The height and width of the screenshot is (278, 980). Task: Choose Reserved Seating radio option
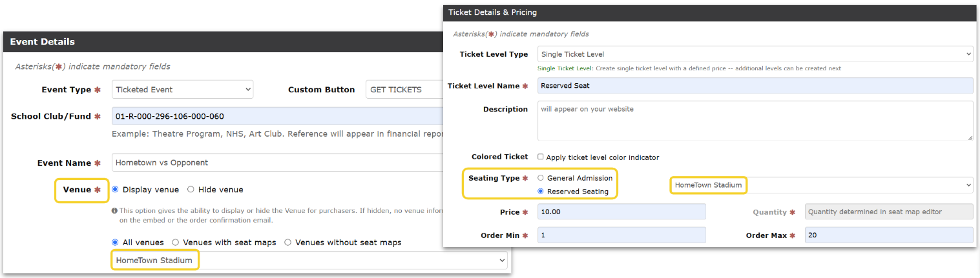(x=541, y=192)
